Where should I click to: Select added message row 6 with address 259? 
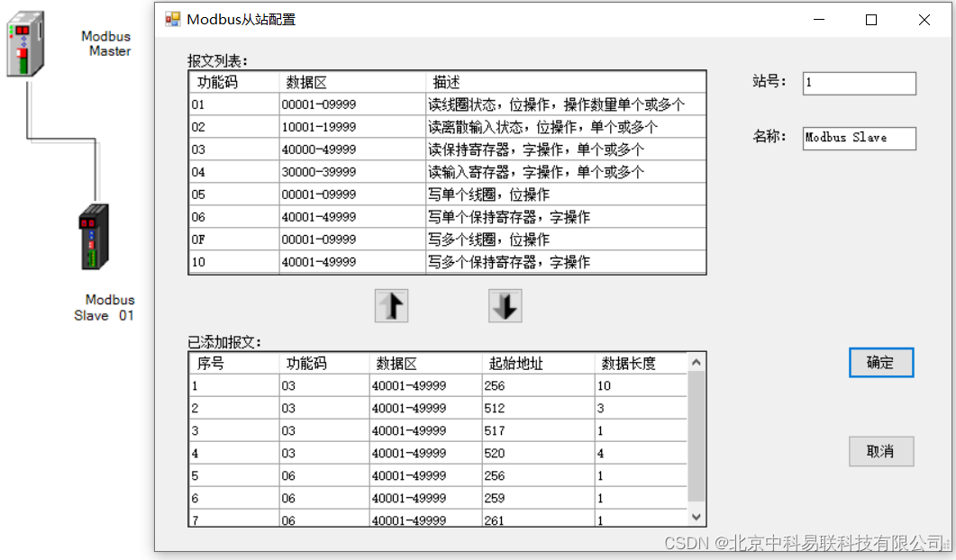[x=439, y=499]
